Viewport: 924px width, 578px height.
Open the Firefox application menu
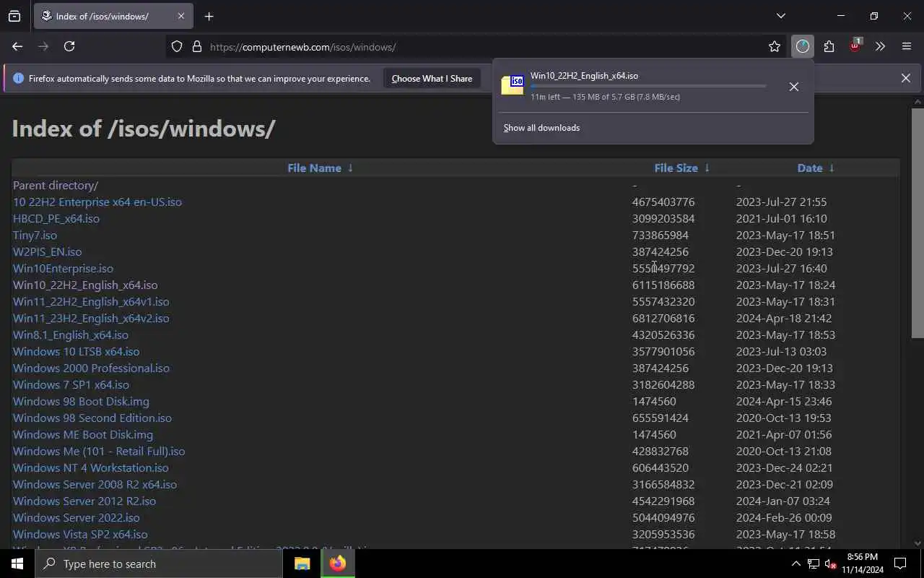pos(907,46)
